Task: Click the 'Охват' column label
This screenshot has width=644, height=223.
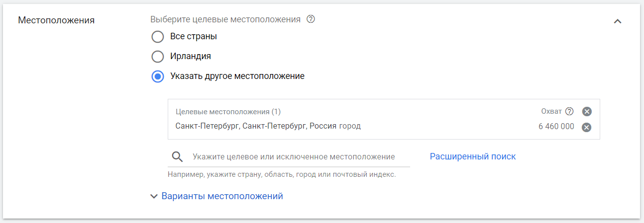Action: (x=551, y=111)
